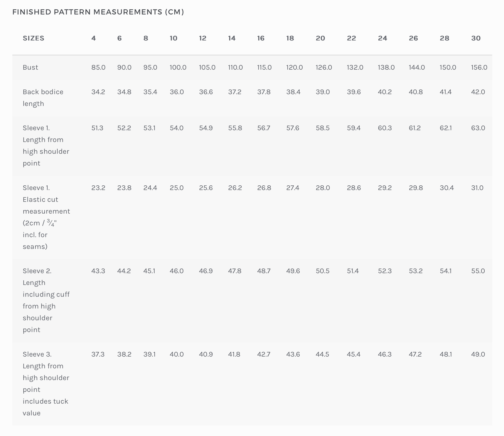Screen dimensions: 504x436
Task: Click Sleeve 3 length value 37.3
Action: (98, 354)
